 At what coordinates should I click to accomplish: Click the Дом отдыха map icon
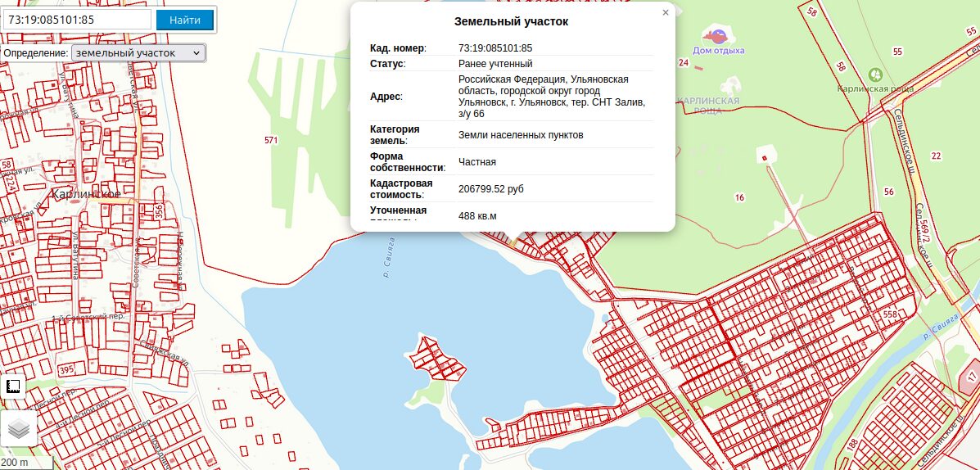click(717, 36)
